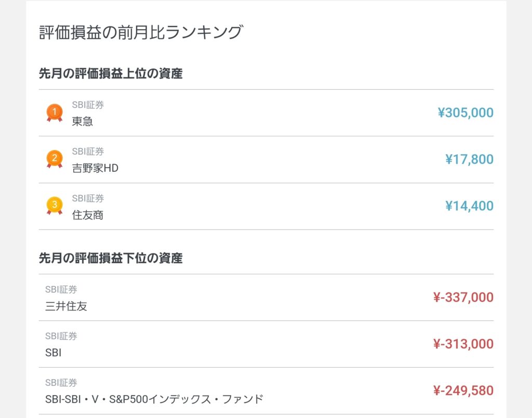The width and height of the screenshot is (532, 418).
Task: Click the gold first-place medal icon
Action: [x=54, y=112]
